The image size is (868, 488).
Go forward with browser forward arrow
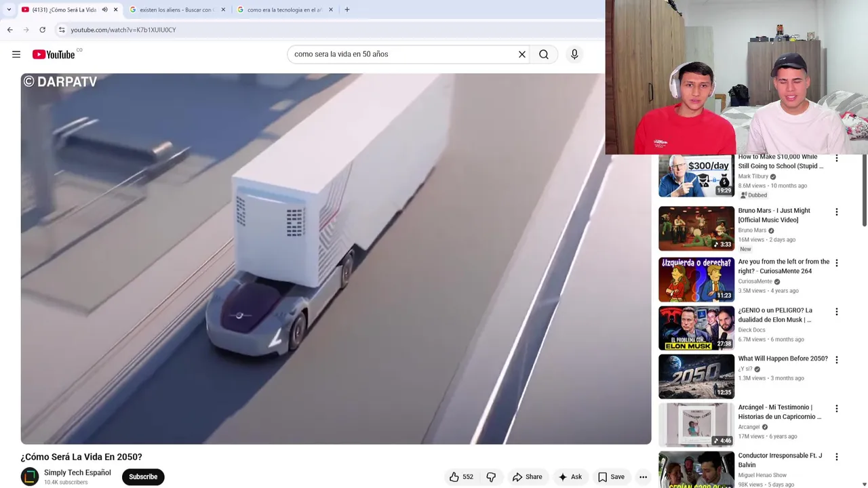click(x=26, y=30)
